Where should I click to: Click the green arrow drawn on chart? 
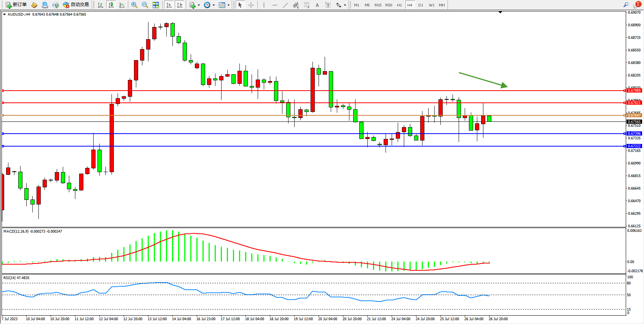tap(483, 80)
